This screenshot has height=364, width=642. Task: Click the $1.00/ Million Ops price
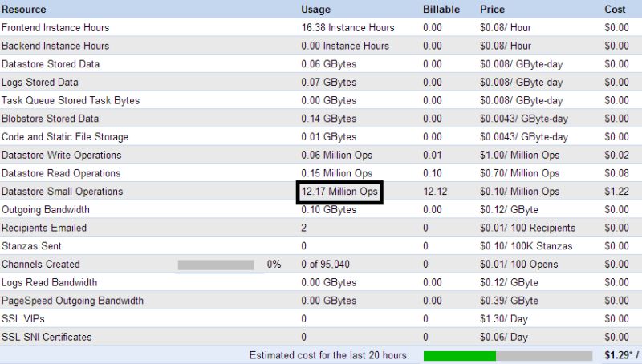tap(519, 155)
